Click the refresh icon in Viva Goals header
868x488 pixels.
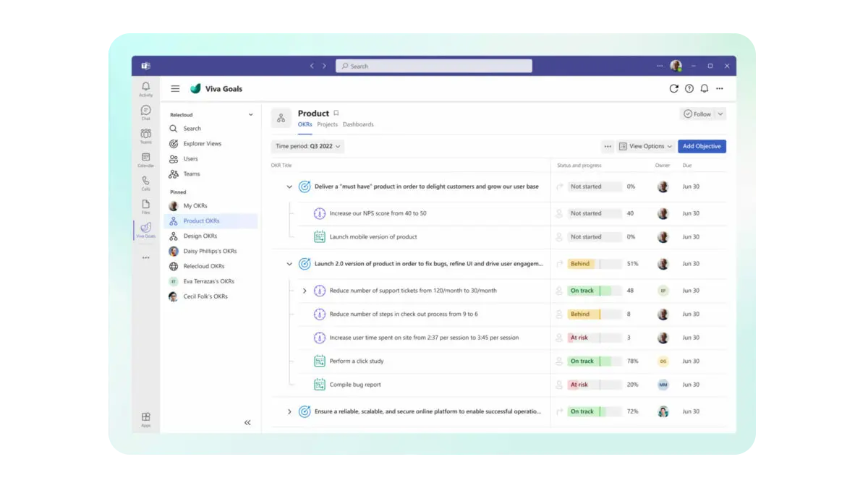click(x=673, y=89)
